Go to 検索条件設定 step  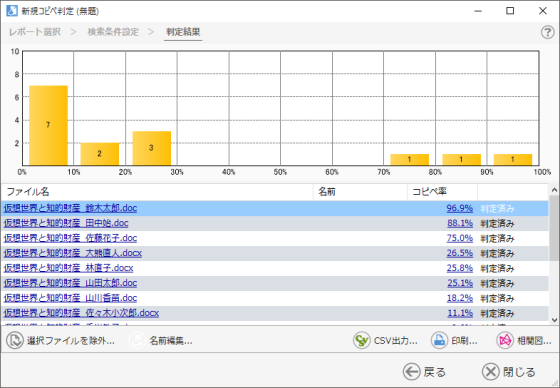113,32
